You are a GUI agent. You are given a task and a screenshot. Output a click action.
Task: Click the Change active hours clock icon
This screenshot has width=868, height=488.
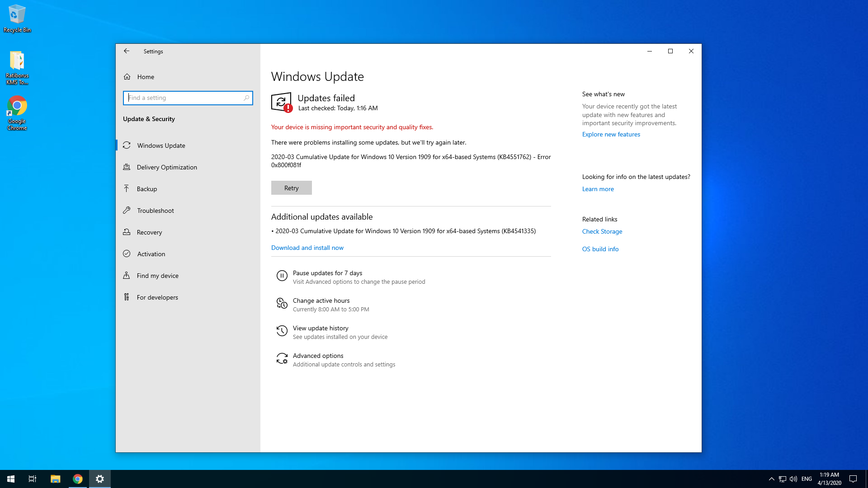(x=282, y=303)
